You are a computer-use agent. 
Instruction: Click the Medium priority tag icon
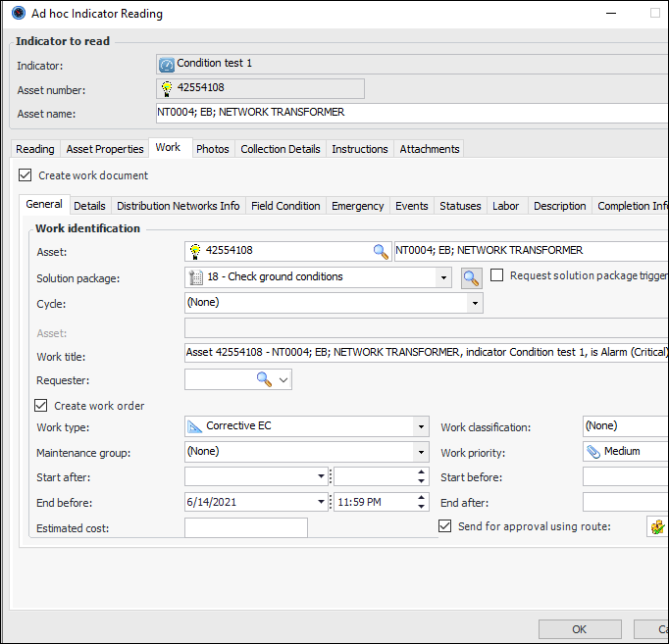pos(592,452)
